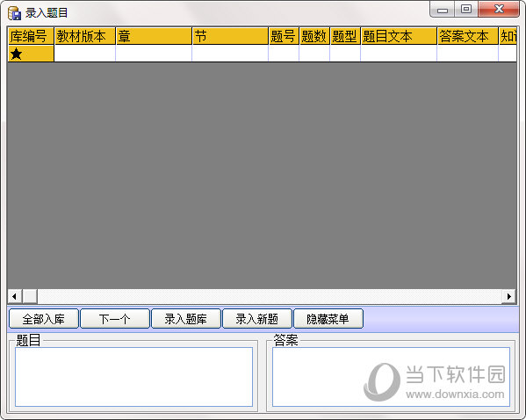
Task: Click the 答案文本 column header
Action: pos(468,36)
